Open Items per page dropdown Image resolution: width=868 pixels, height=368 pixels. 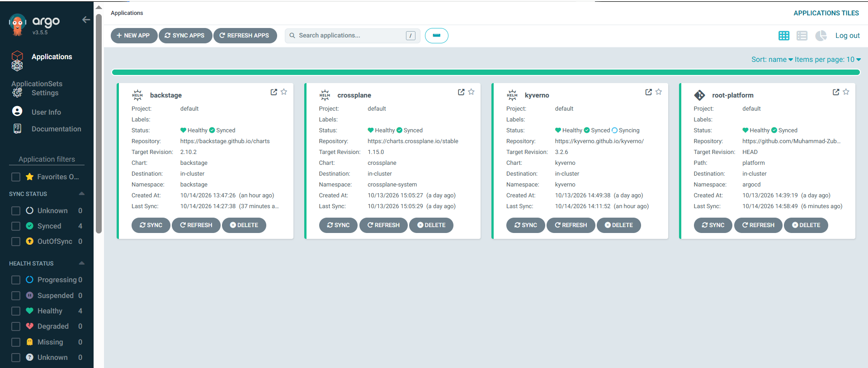828,59
